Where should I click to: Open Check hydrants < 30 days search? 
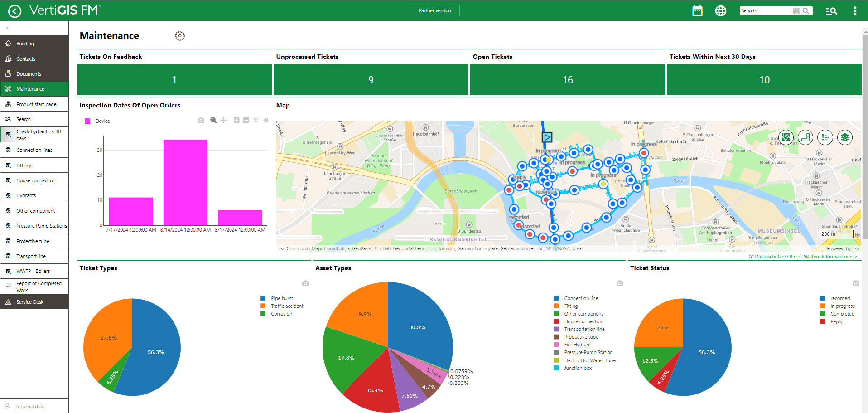(x=34, y=135)
